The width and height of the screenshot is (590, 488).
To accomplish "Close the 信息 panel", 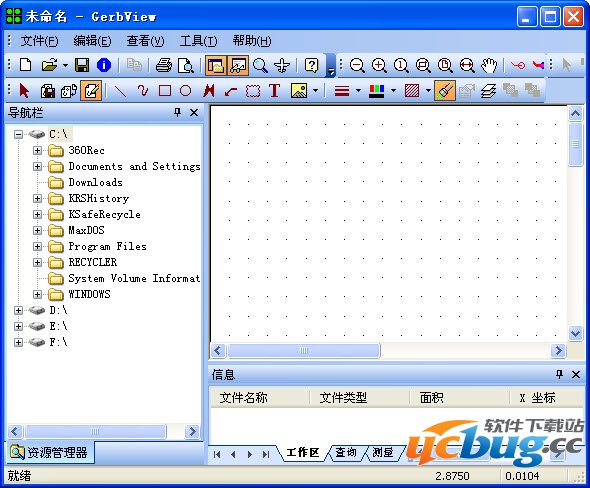I will 576,374.
